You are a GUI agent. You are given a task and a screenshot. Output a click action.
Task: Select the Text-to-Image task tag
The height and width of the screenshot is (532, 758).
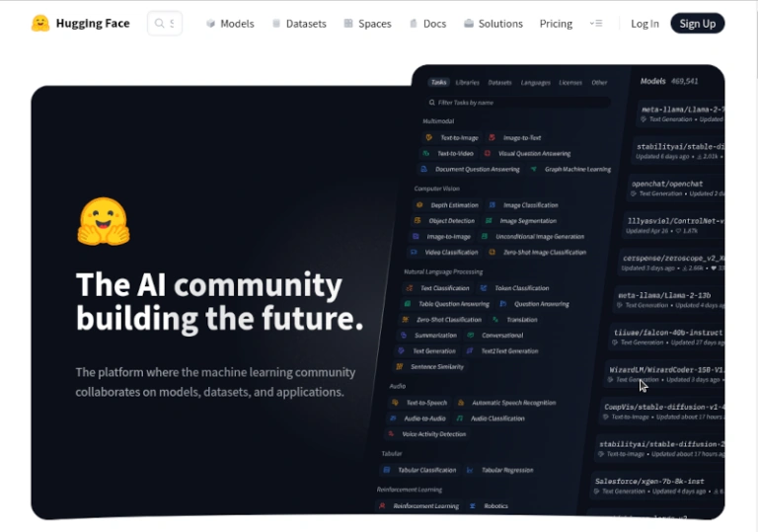[x=451, y=138]
